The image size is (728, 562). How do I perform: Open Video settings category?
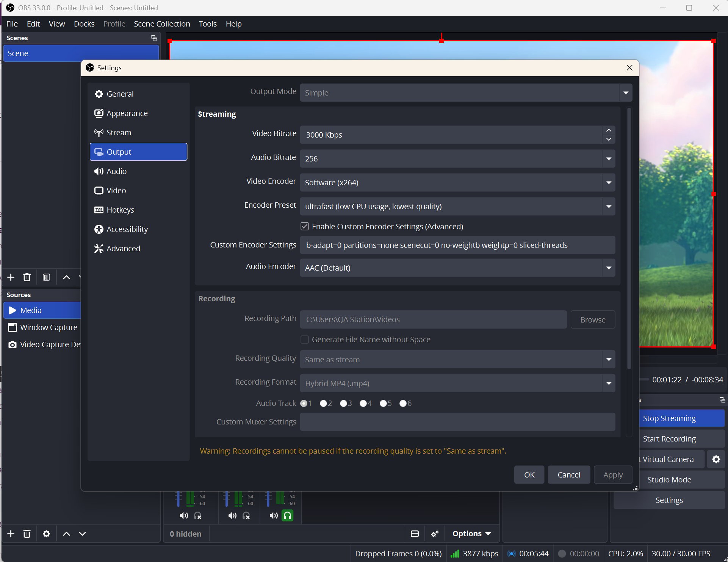(138, 190)
